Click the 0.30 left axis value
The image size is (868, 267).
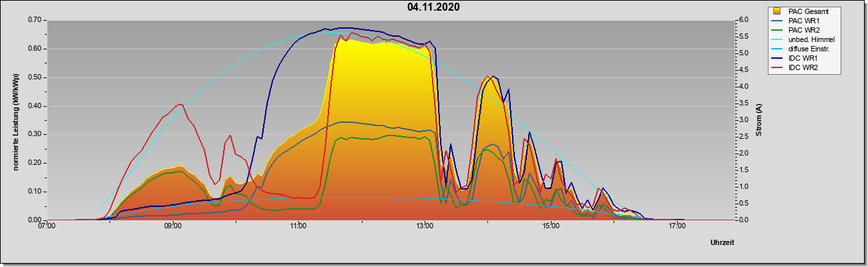click(x=35, y=134)
